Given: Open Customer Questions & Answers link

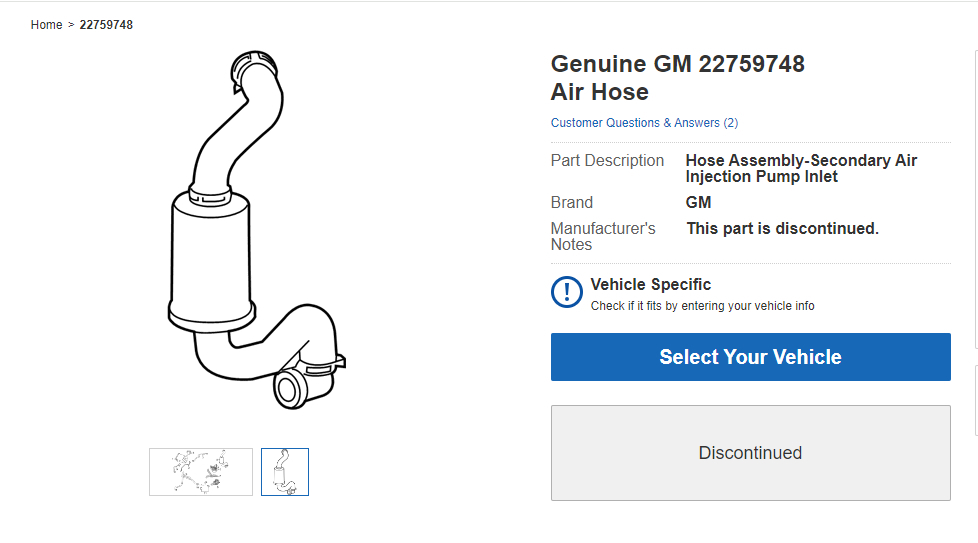Looking at the screenshot, I should 644,123.
